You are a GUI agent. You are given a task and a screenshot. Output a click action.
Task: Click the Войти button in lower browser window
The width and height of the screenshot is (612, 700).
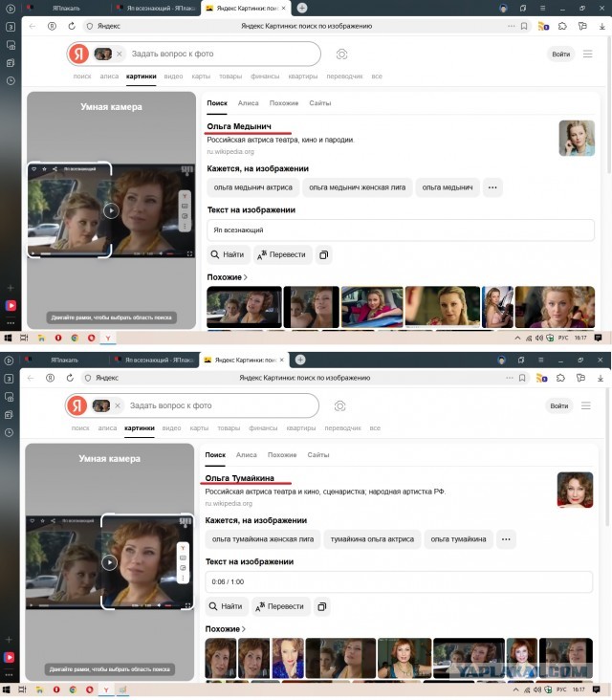pos(558,406)
